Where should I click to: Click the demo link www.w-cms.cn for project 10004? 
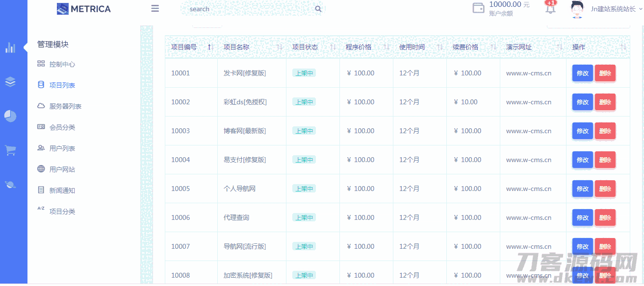(x=528, y=160)
